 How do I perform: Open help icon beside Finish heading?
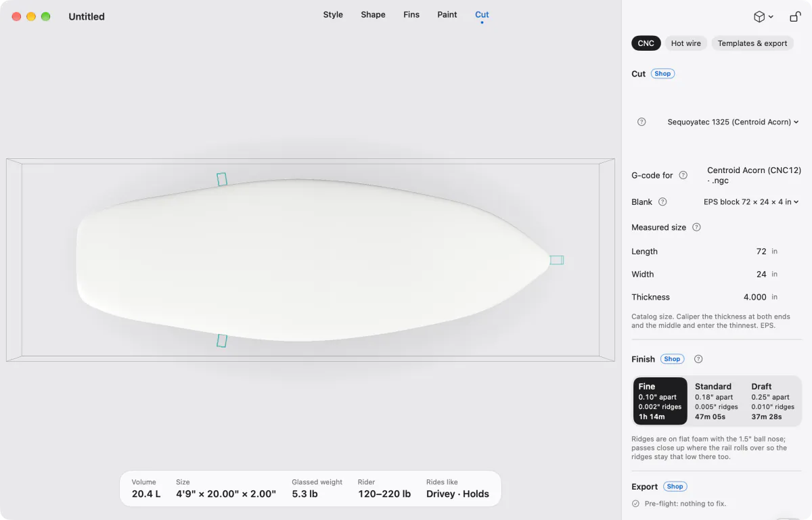pyautogui.click(x=698, y=359)
